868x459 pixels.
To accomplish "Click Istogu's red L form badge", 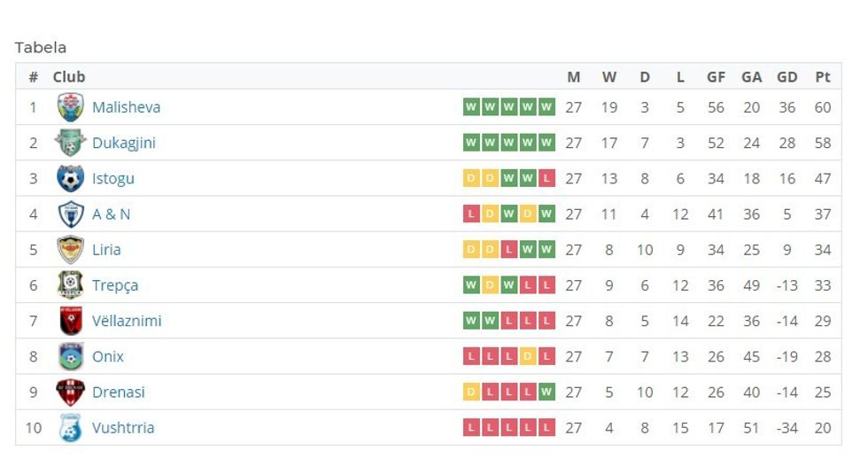I will (547, 178).
